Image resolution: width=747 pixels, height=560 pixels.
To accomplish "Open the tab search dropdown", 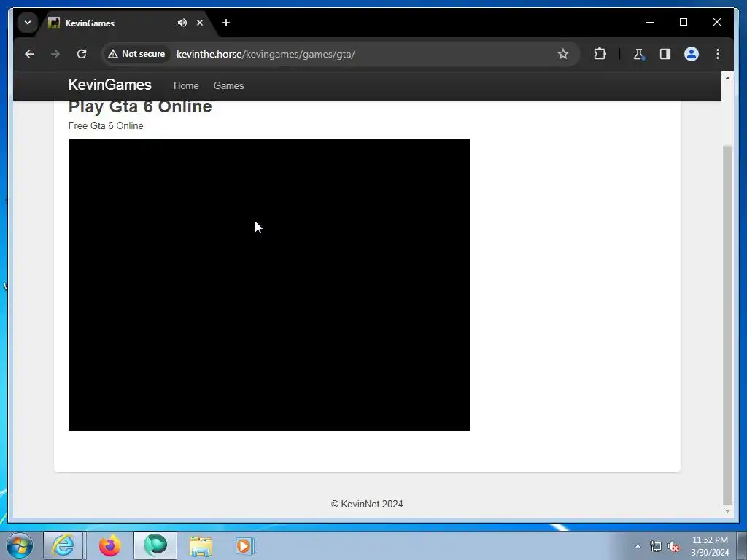I will pos(28,23).
